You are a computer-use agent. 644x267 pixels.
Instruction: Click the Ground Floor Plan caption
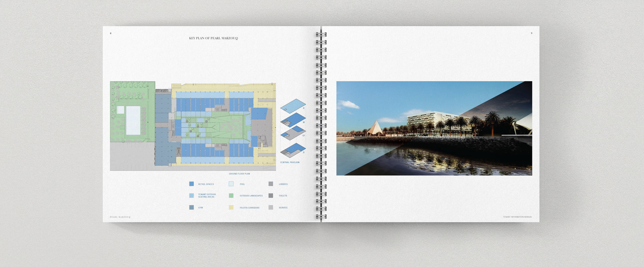(239, 174)
